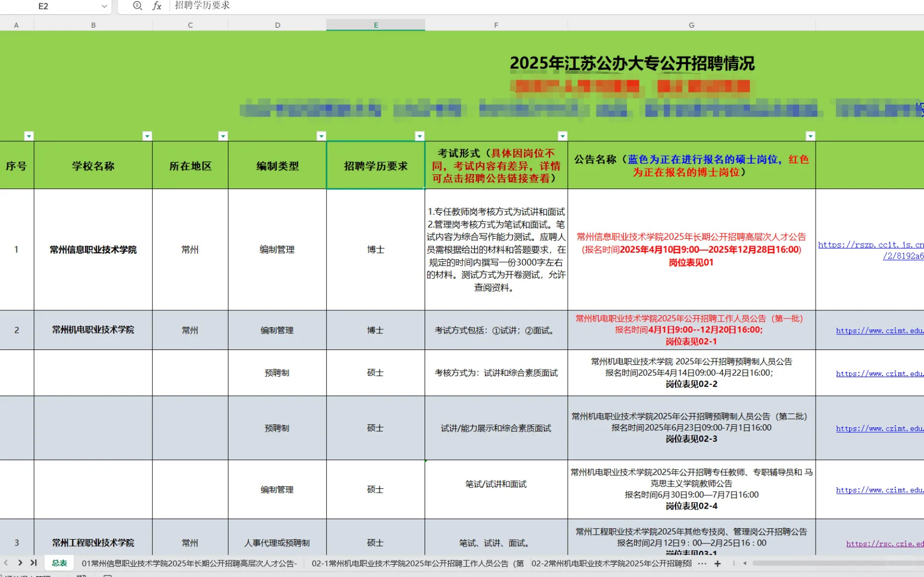924x577 pixels.
Task: Select announcement cell with 岗位表见02-3
Action: 692,428
